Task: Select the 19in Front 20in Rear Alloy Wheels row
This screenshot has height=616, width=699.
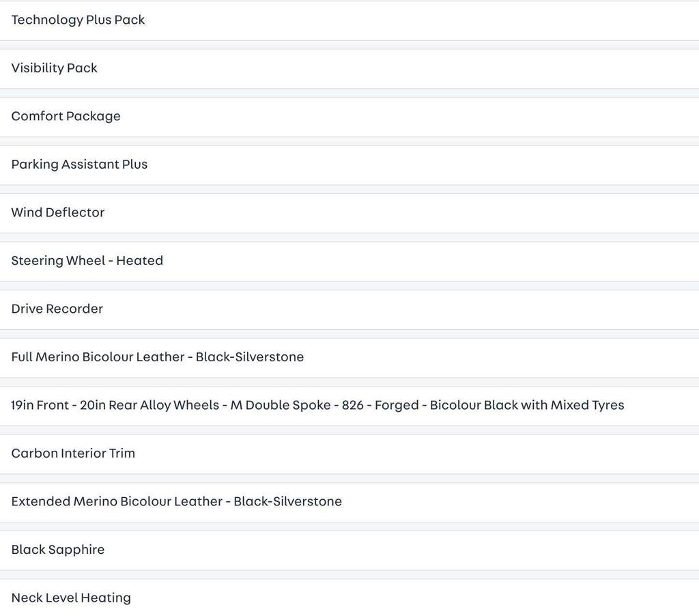Action: pos(349,406)
